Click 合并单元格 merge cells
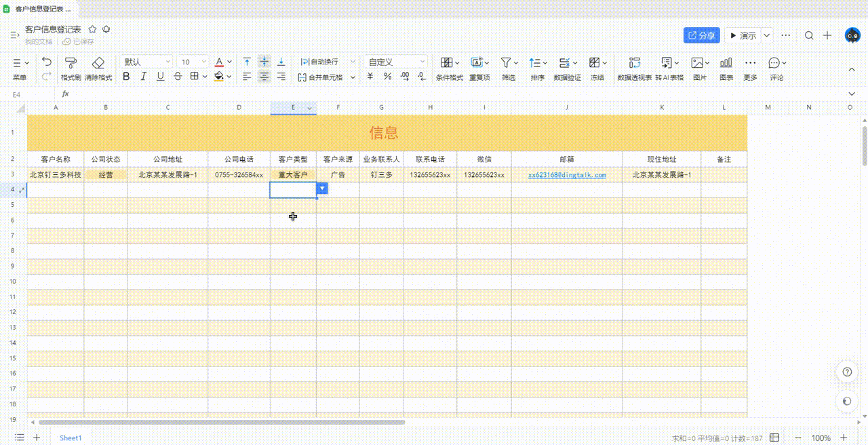Image resolution: width=868 pixels, height=445 pixels. (320, 77)
